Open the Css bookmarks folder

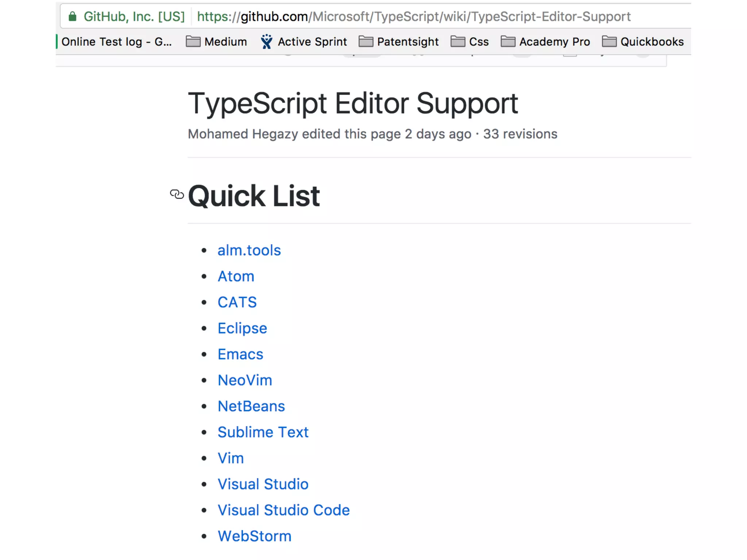point(469,42)
